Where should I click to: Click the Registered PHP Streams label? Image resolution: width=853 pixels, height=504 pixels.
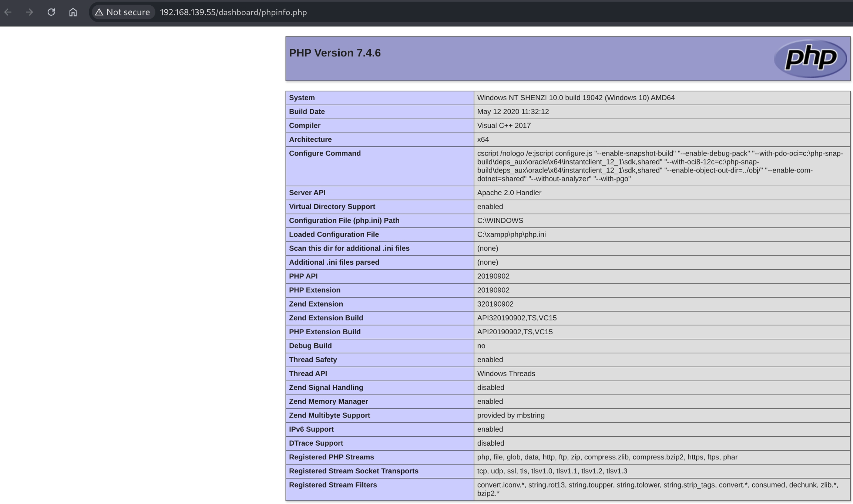click(x=331, y=457)
